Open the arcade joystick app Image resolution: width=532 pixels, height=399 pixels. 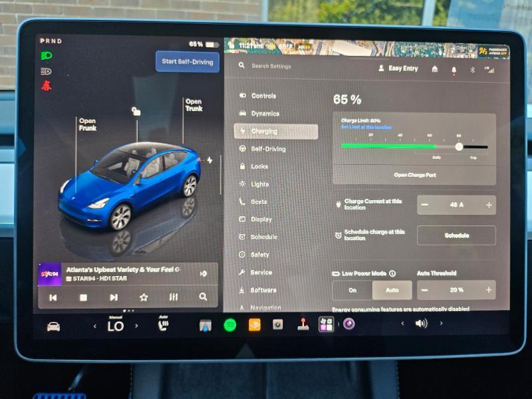(x=303, y=324)
